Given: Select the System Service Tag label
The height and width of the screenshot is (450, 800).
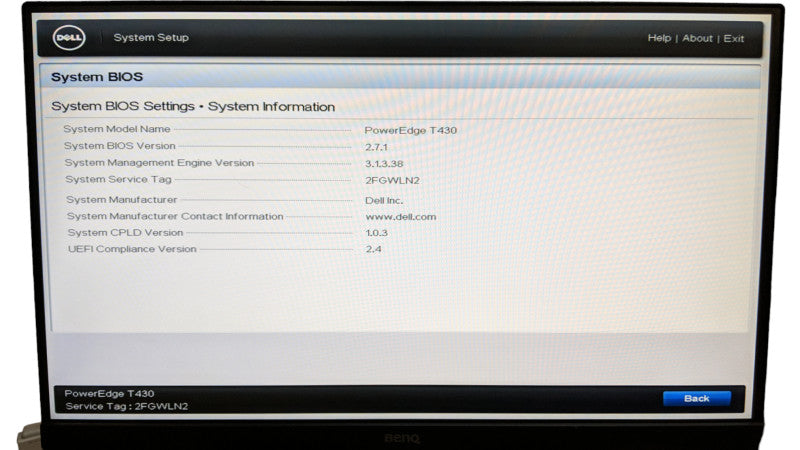Looking at the screenshot, I should pos(118,180).
